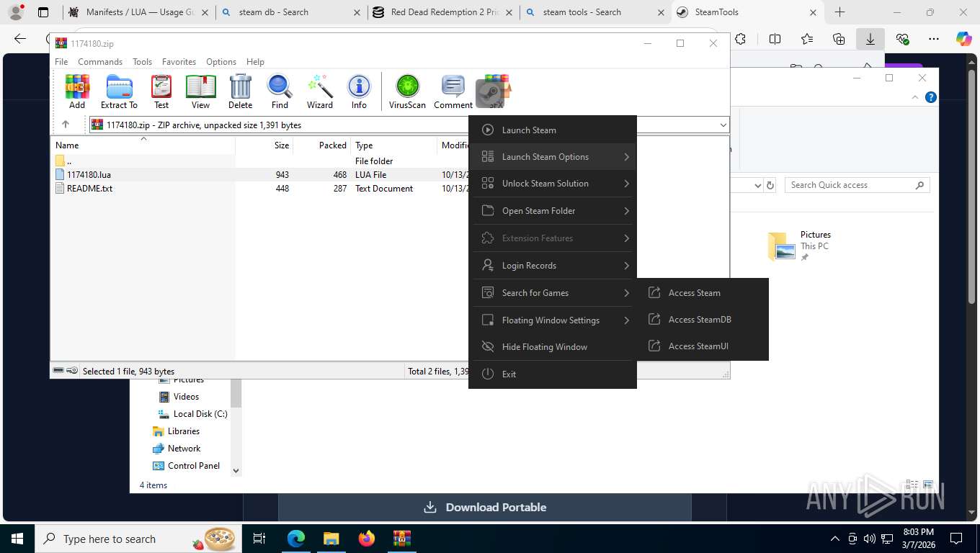Expand Unlock Steam Solution submenu
Viewport: 980px width, 553px height.
553,183
